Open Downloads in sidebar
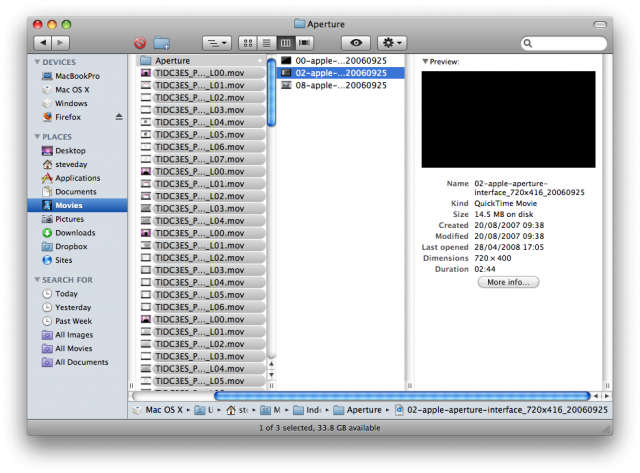Viewport: 640px width, 473px height. click(77, 233)
